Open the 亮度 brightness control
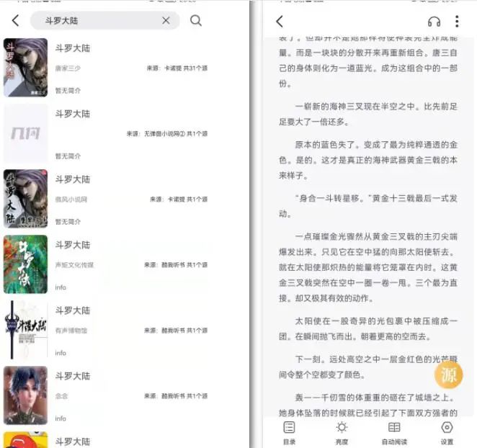 (342, 433)
